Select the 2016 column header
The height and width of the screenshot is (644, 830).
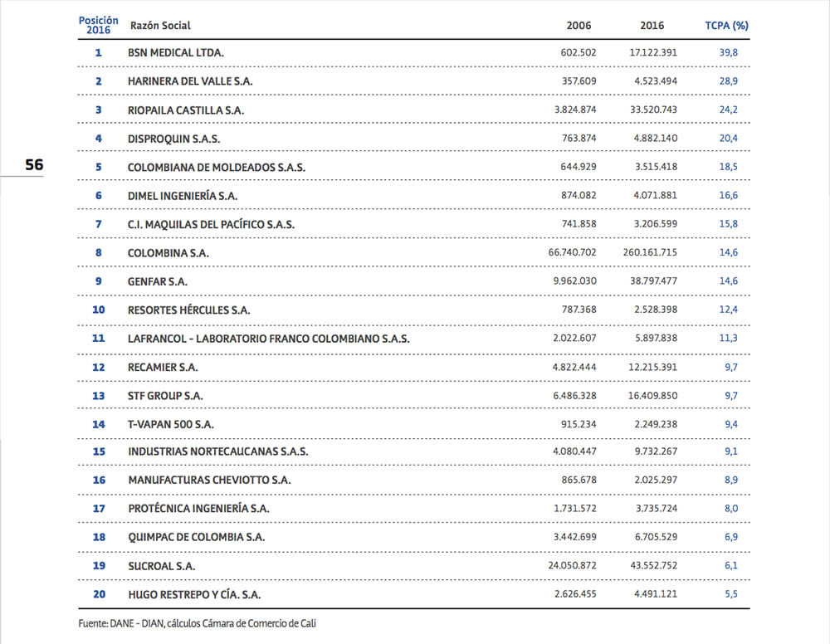(x=652, y=26)
